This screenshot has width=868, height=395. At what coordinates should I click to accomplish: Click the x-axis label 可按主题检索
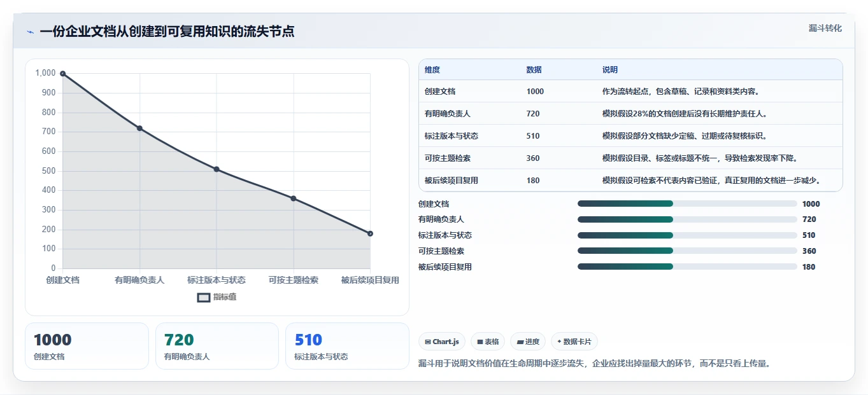coord(294,280)
